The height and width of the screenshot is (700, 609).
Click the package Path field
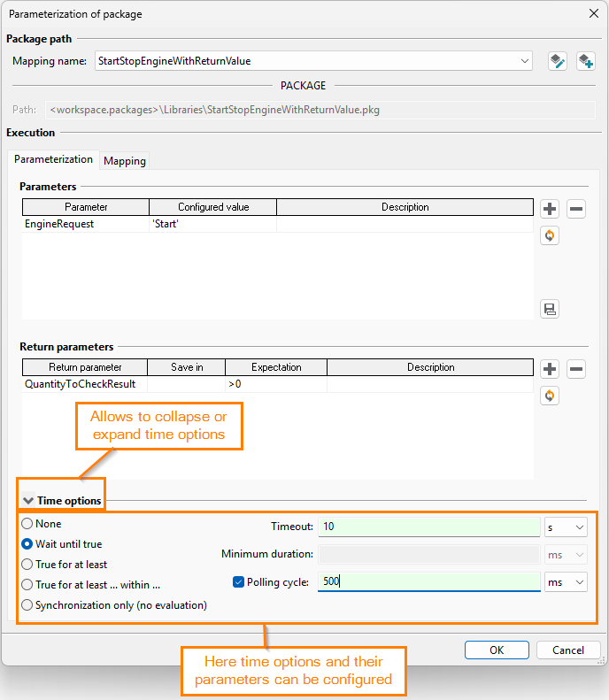click(320, 110)
